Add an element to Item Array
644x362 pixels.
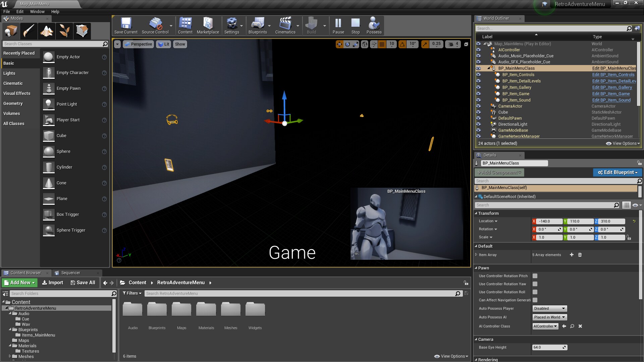point(572,255)
